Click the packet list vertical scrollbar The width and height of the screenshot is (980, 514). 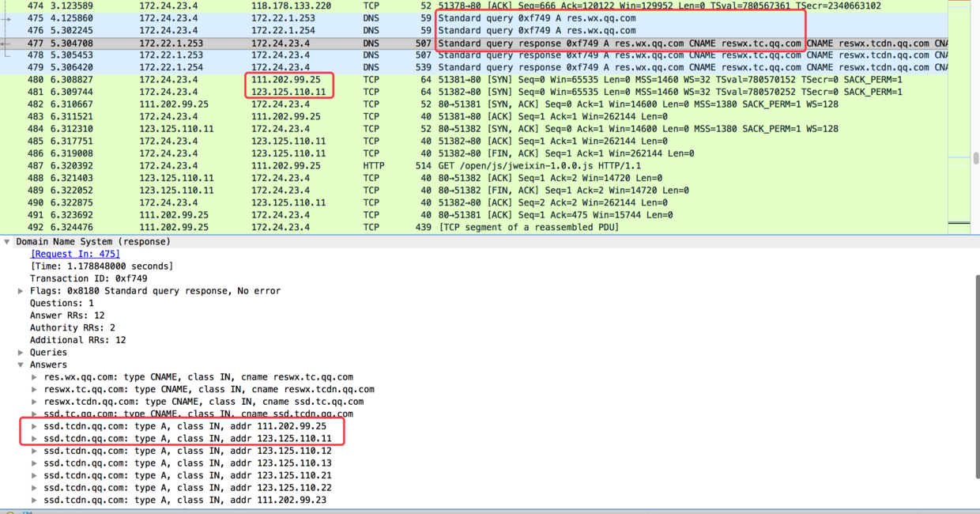(975, 158)
